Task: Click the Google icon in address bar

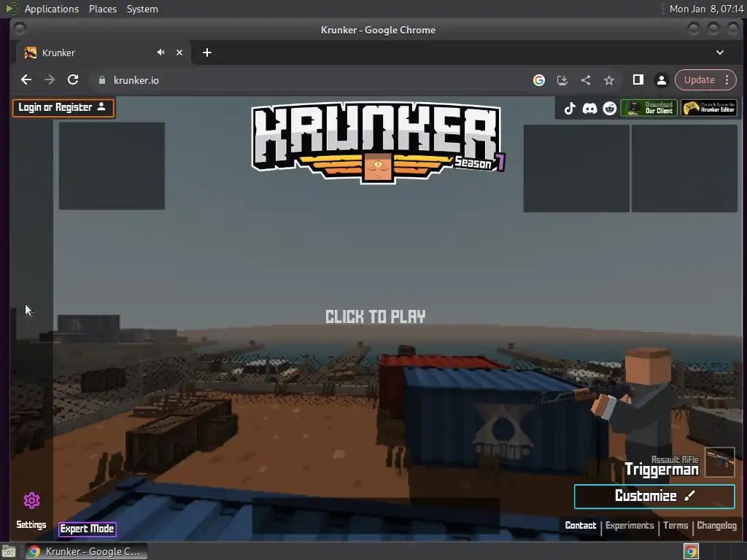Action: pos(539,80)
